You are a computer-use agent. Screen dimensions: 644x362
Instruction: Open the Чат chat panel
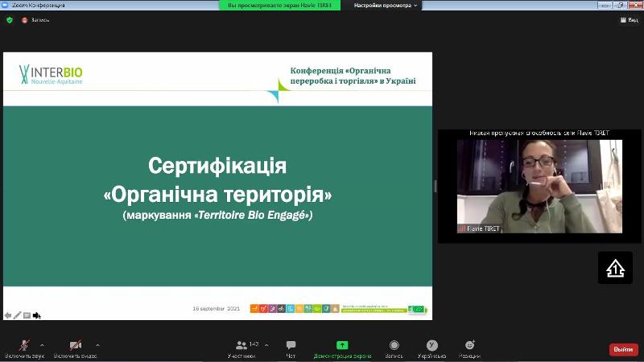(291, 346)
